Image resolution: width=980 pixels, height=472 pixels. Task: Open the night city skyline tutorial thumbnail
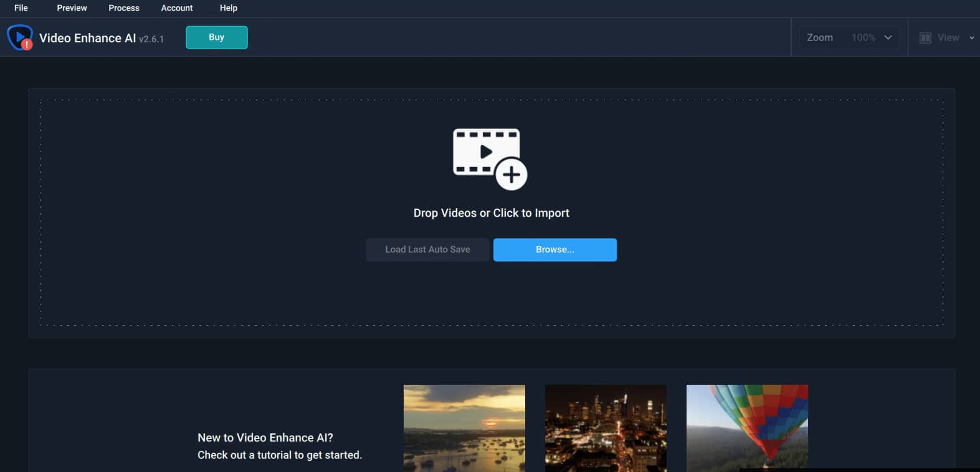coord(606,428)
